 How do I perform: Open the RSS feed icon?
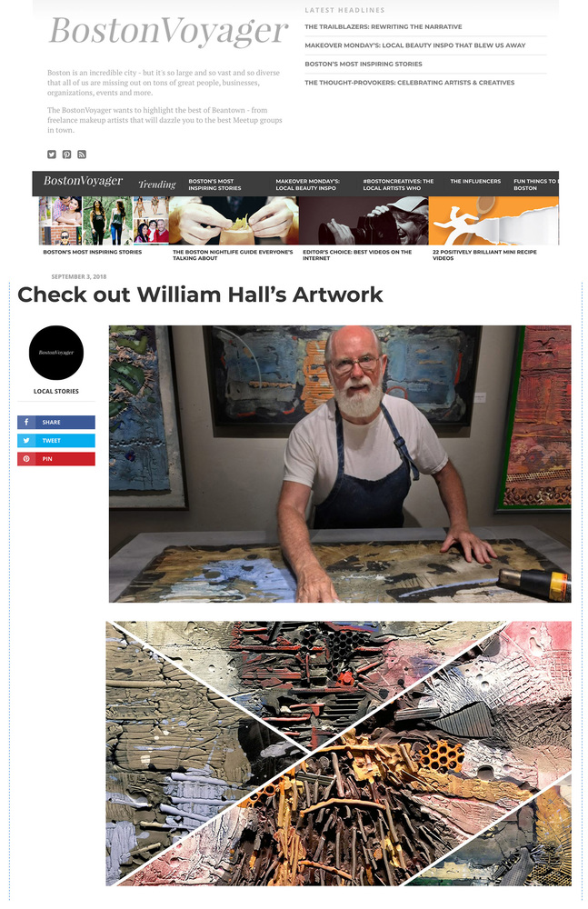point(82,155)
